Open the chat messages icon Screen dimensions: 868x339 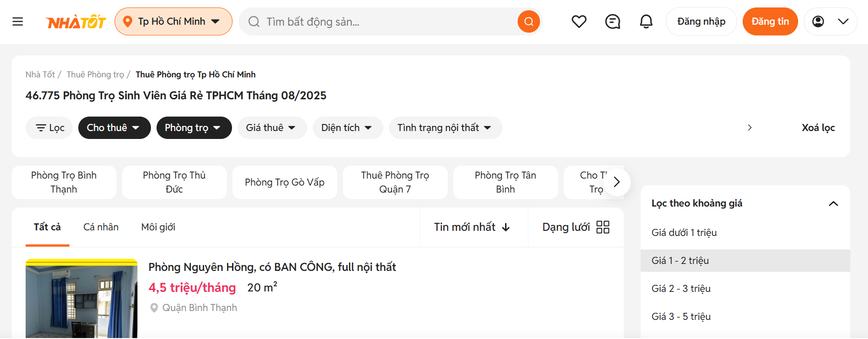(613, 21)
